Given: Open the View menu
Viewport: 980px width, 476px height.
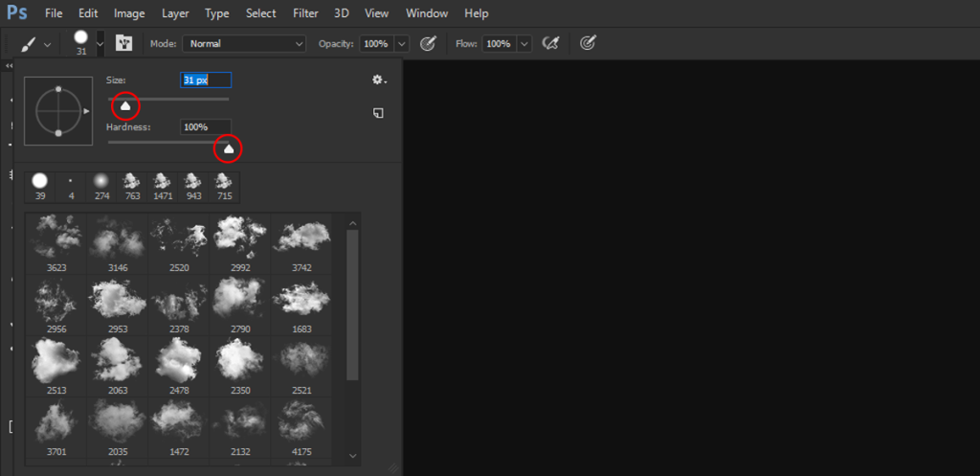Looking at the screenshot, I should point(376,13).
